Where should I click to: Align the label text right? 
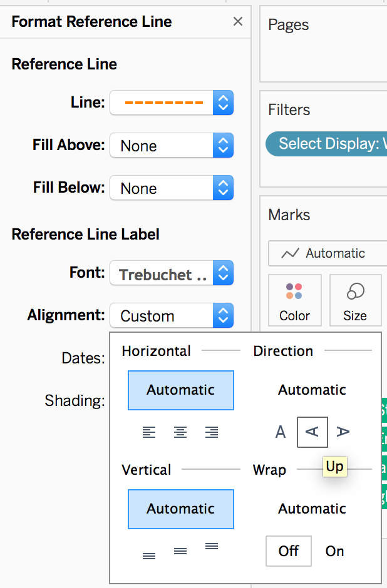(212, 432)
